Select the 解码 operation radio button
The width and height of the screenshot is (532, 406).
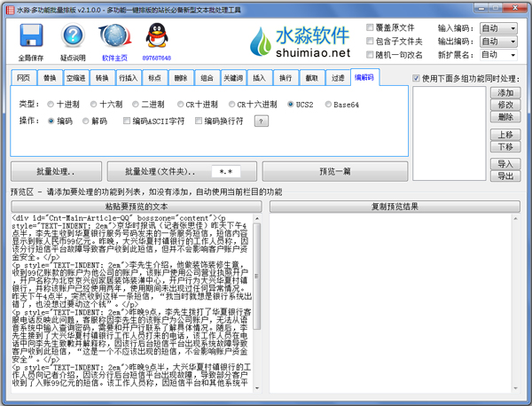pos(86,121)
